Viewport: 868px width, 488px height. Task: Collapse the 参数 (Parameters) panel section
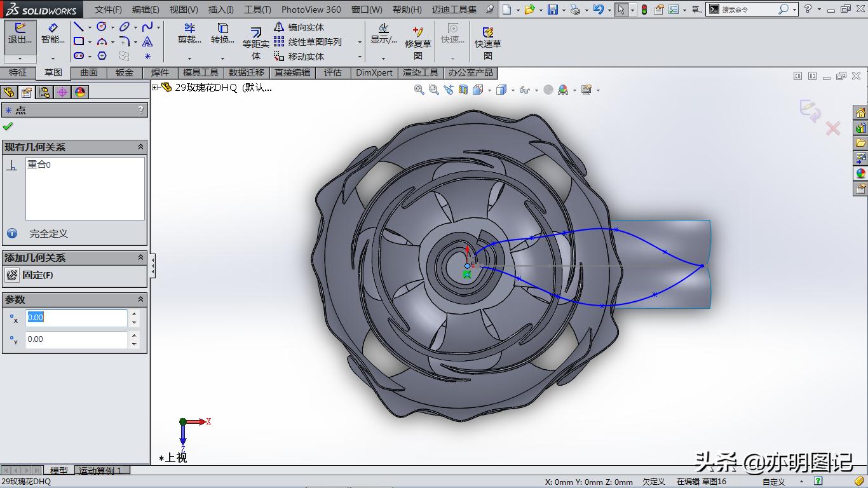click(x=141, y=299)
